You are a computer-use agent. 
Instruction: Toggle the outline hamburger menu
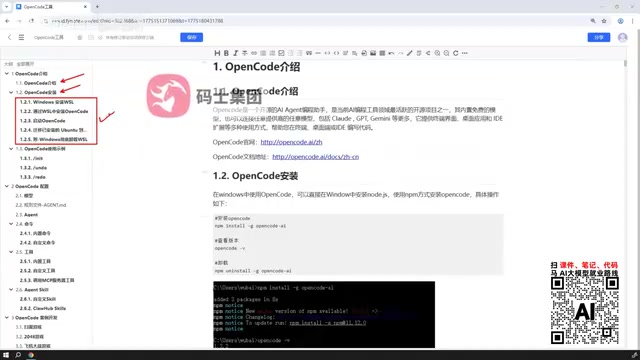[21, 37]
